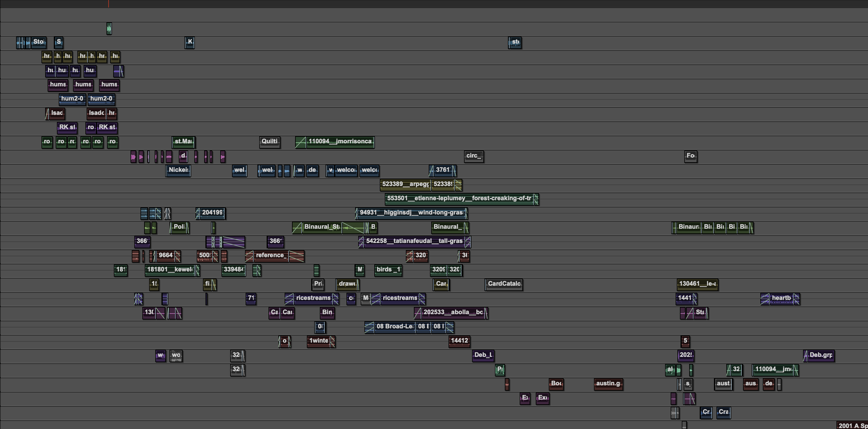Click the red playhead marker in ruler
Screen dimensions: 868x429
[x=109, y=3]
